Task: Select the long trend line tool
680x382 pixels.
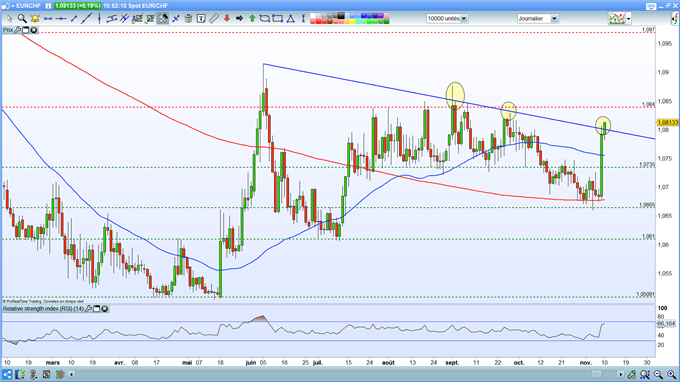Action: coord(86,18)
